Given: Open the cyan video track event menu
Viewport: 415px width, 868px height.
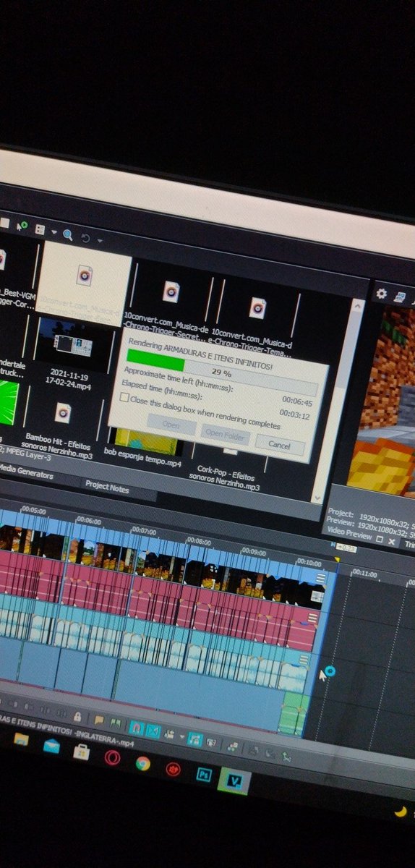Looking at the screenshot, I should coord(304,659).
